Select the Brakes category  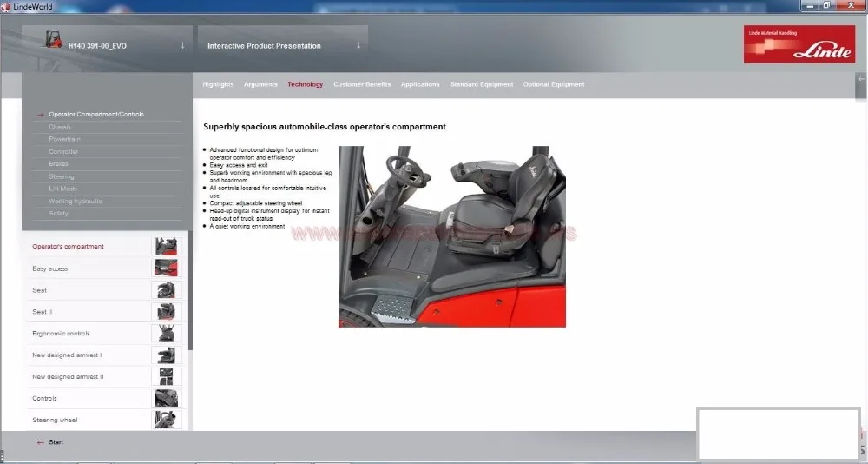59,163
